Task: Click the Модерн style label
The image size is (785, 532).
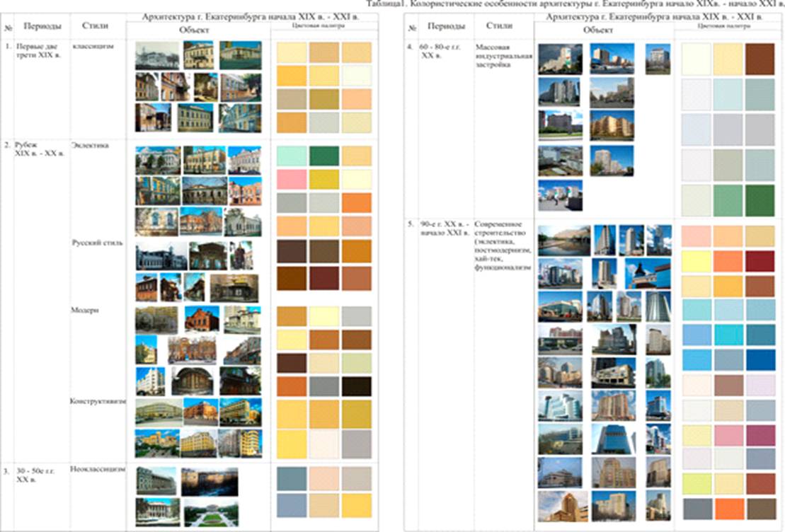Action: 85,311
